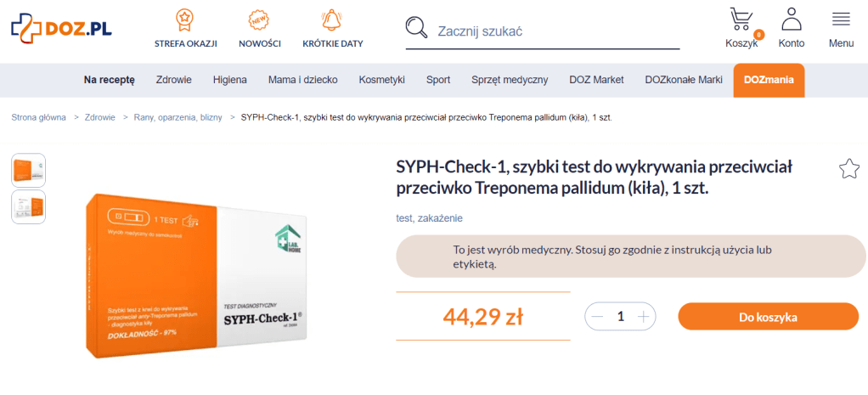Open Rany, oparzenia, blizny breadcrumb
Viewport: 868px width, 395px height.
click(x=178, y=117)
